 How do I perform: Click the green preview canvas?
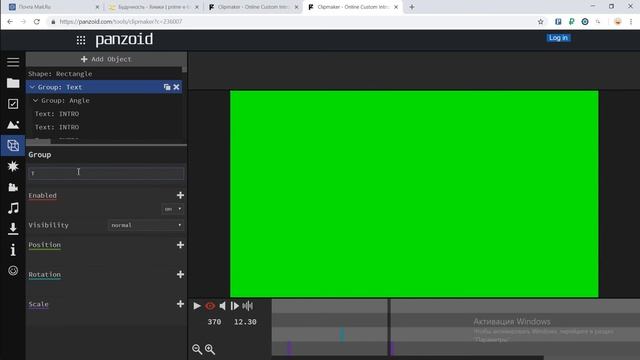[414, 194]
